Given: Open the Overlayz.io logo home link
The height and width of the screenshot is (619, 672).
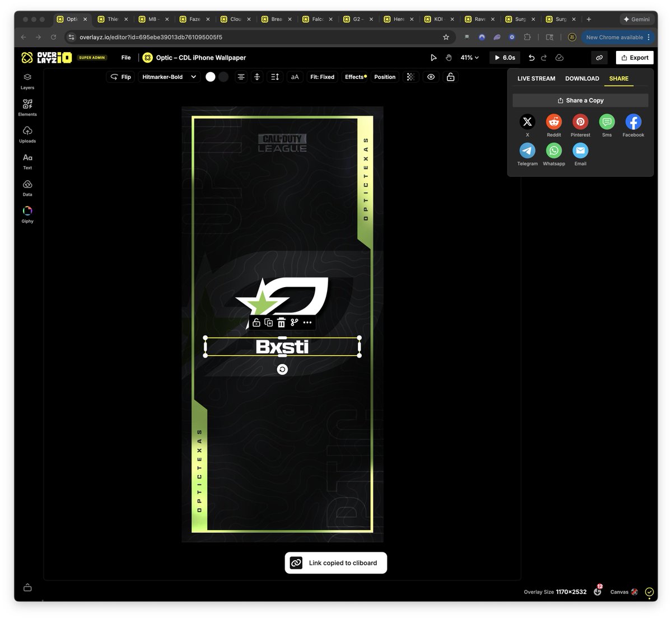Looking at the screenshot, I should coord(46,58).
